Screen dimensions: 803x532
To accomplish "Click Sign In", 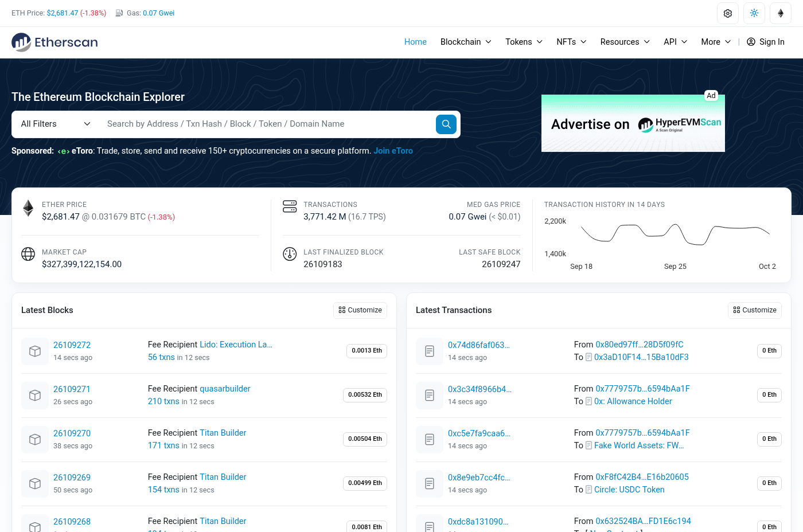I will 766,42.
